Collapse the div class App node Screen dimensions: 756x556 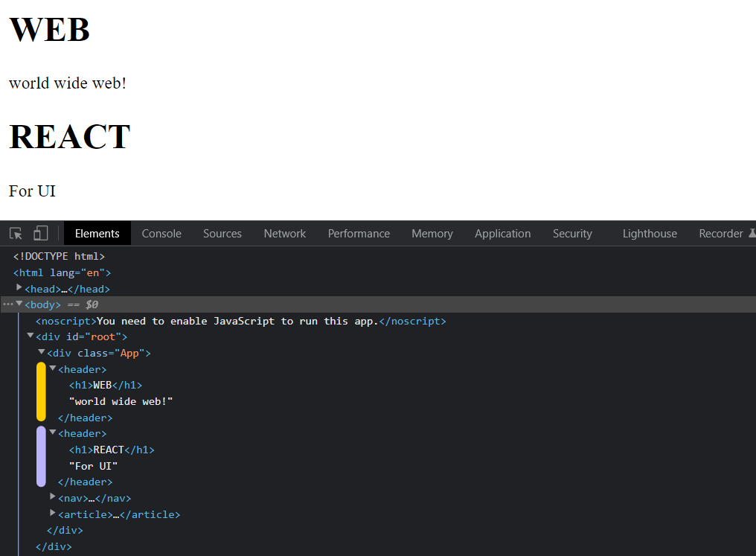(42, 351)
